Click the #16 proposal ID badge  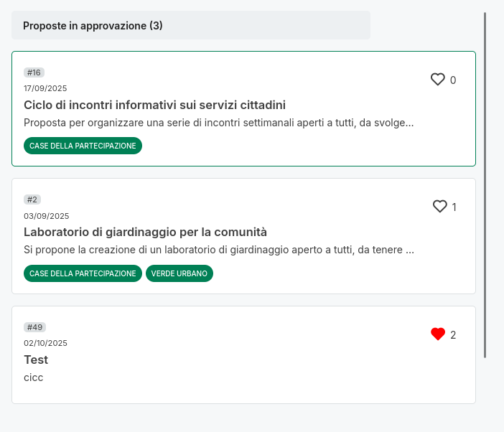(34, 72)
